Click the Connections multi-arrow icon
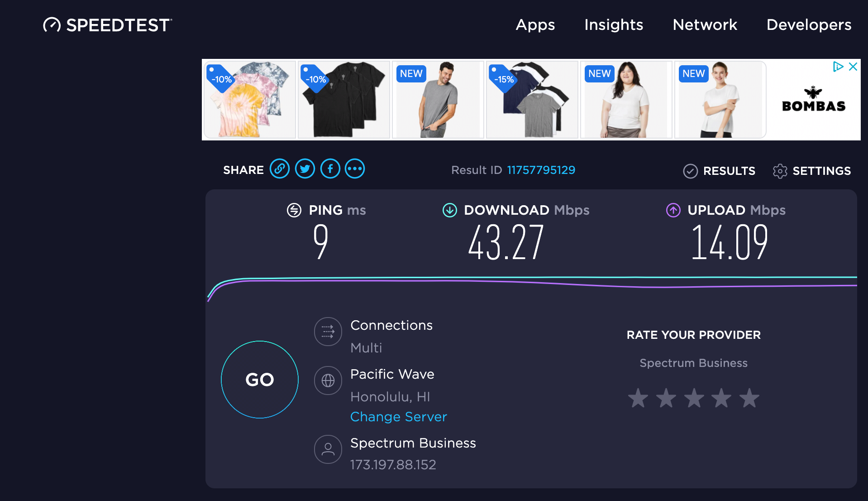The width and height of the screenshot is (868, 501). (x=328, y=332)
